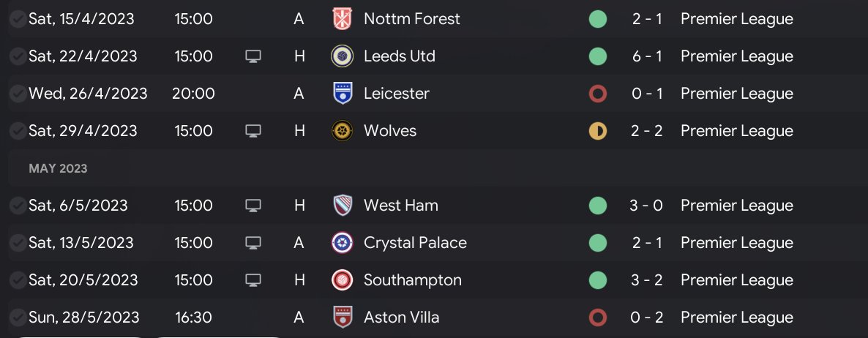
Task: Click the Aston Villa crest icon
Action: [342, 318]
